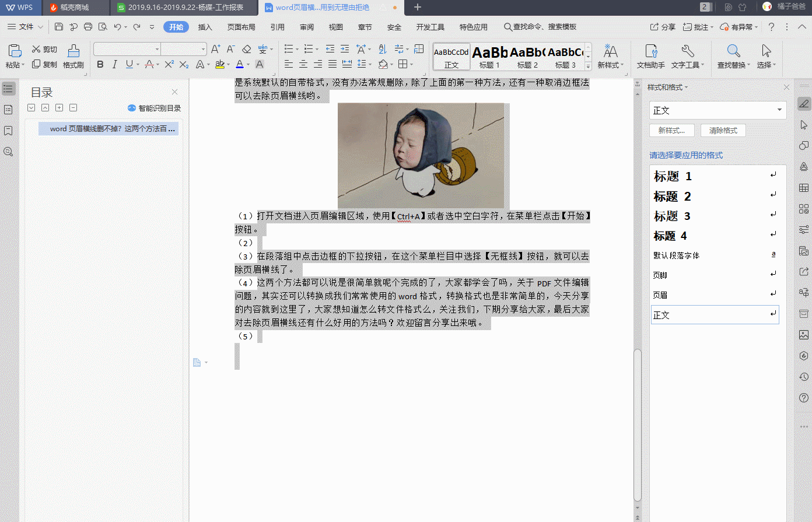Toggle Underline formatting
The height and width of the screenshot is (522, 812).
[x=129, y=64]
